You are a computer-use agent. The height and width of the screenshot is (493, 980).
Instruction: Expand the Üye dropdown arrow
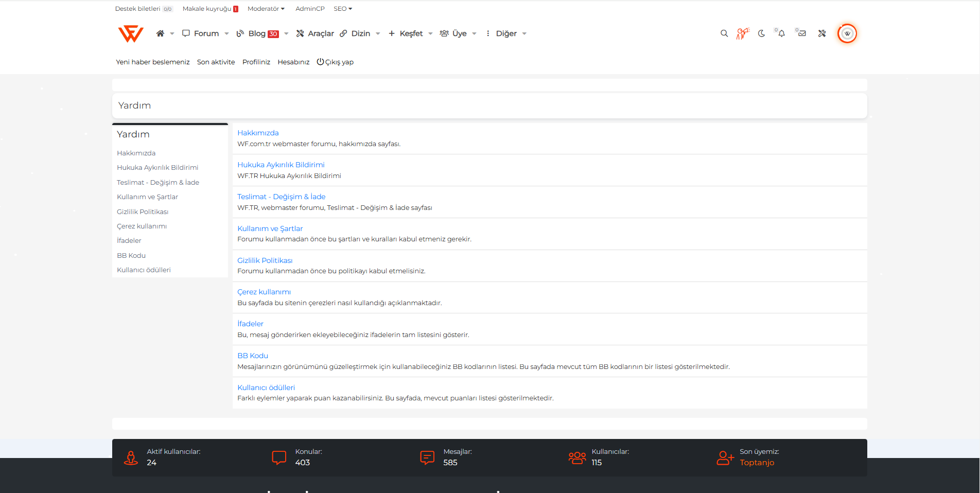[474, 34]
